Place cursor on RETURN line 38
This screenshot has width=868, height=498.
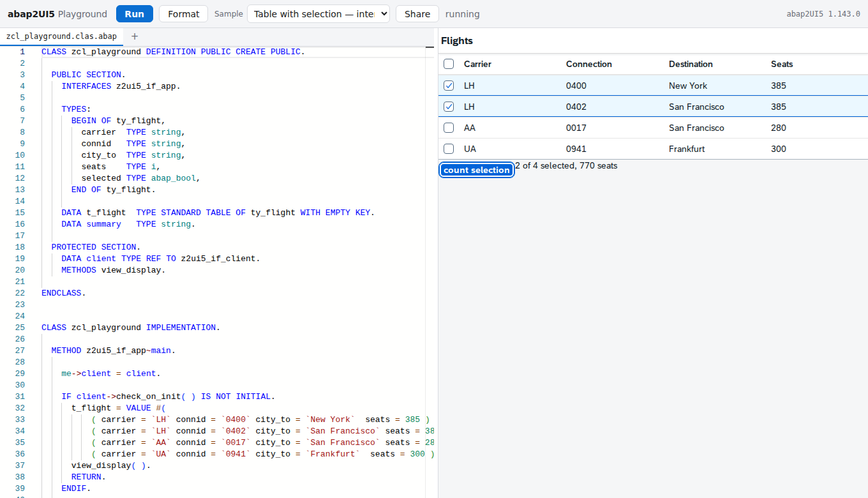tap(89, 477)
